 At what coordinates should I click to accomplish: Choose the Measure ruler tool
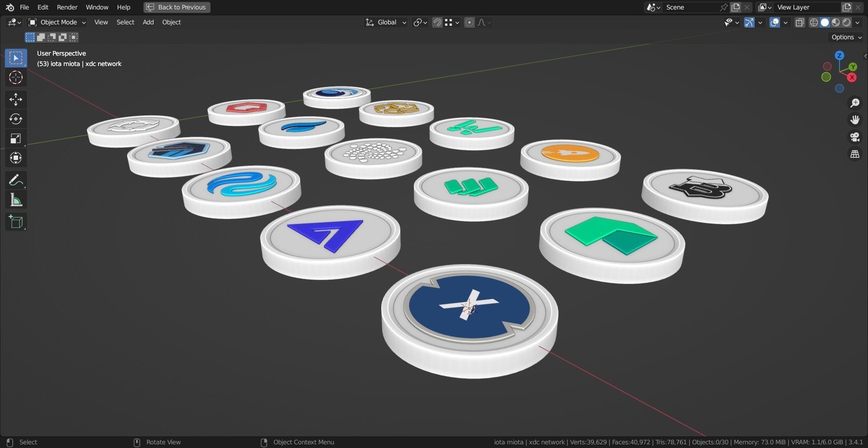pyautogui.click(x=16, y=200)
